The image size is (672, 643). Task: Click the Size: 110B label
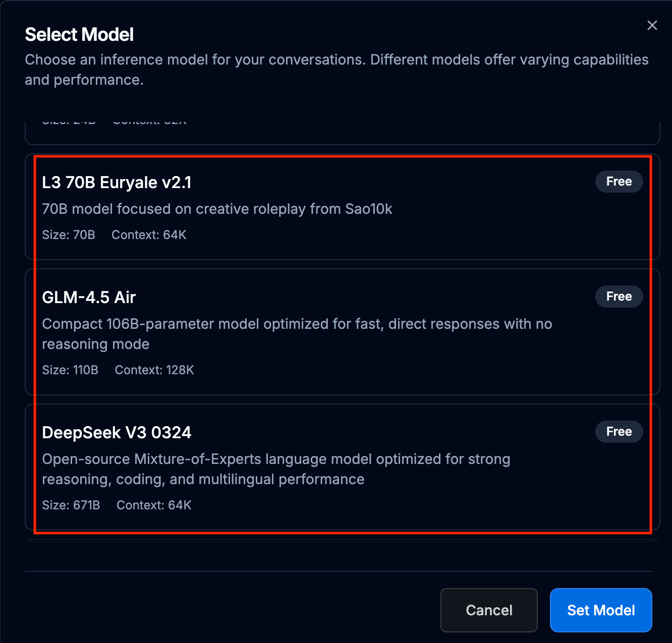point(70,370)
